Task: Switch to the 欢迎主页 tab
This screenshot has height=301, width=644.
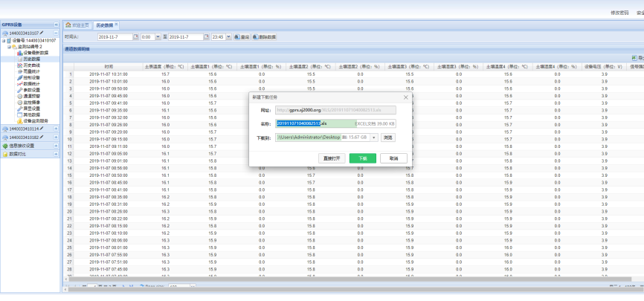Action: 79,25
